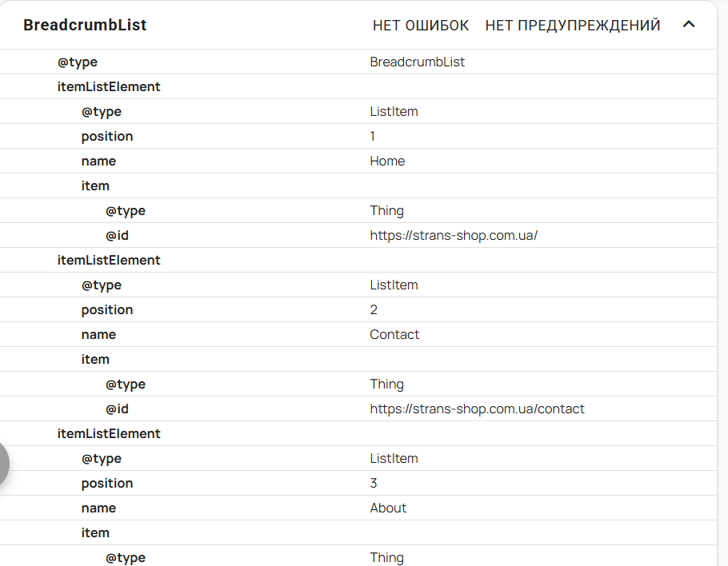Viewport: 728px width, 566px height.
Task: Click the BreadcrumbList heading
Action: [x=85, y=25]
